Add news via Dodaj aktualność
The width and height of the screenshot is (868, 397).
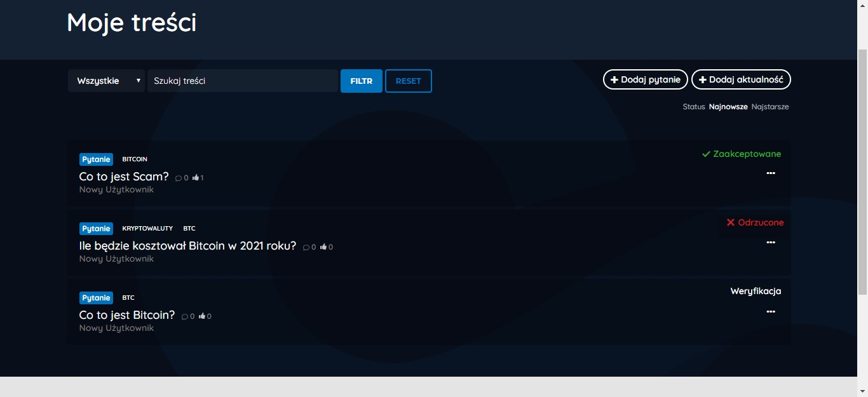click(741, 79)
